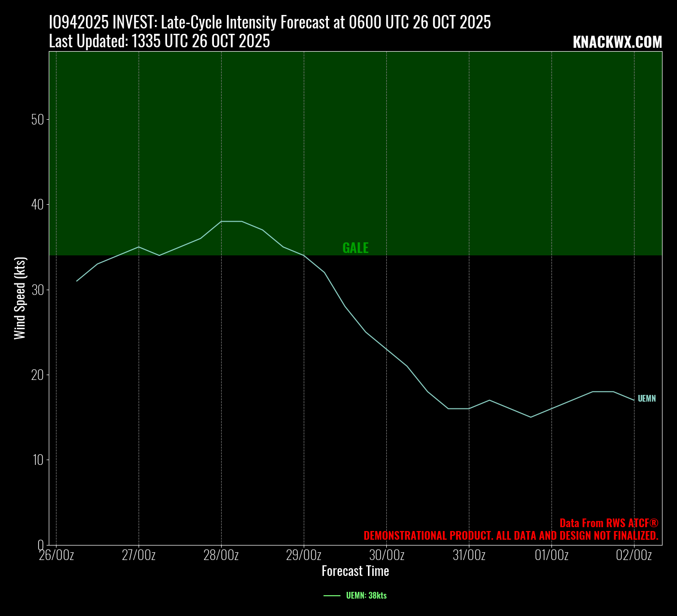The image size is (677, 616).
Task: Click the 'Wind Speed (kts)' axis title
Action: pos(19,298)
